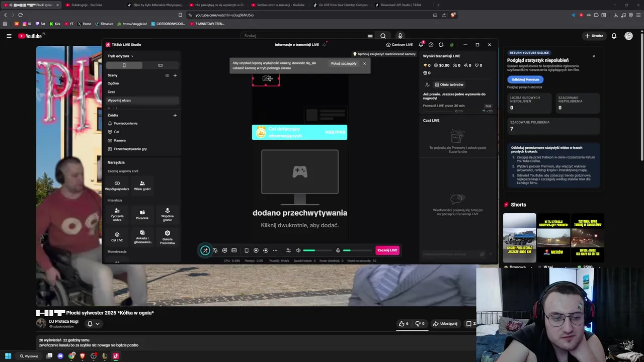Mute the speaker output icon
The width and height of the screenshot is (644, 362).
[298, 250]
